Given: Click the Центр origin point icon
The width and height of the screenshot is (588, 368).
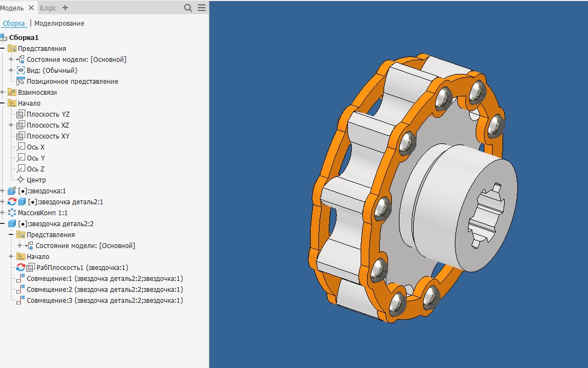Looking at the screenshot, I should click(x=21, y=180).
